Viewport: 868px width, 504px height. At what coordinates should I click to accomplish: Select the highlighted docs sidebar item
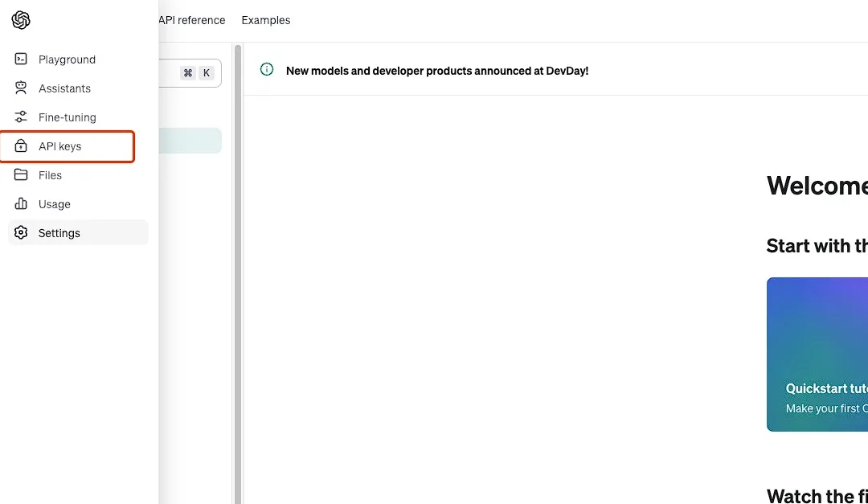click(x=190, y=141)
